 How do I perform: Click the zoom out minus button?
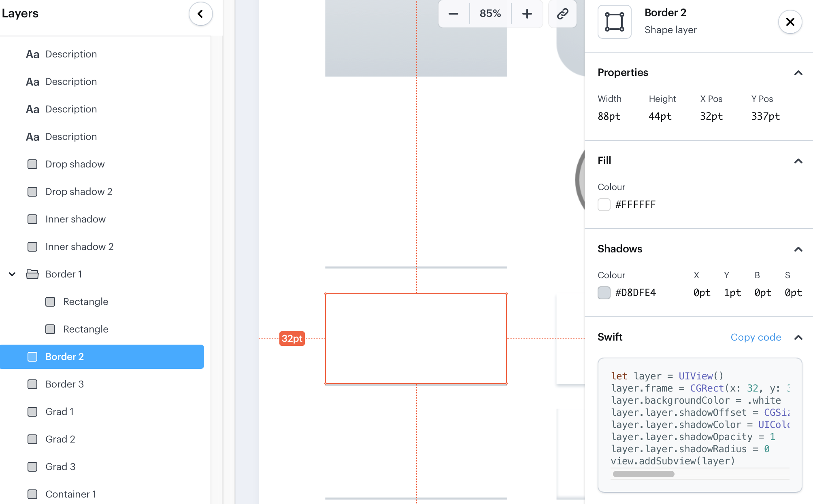tap(454, 14)
